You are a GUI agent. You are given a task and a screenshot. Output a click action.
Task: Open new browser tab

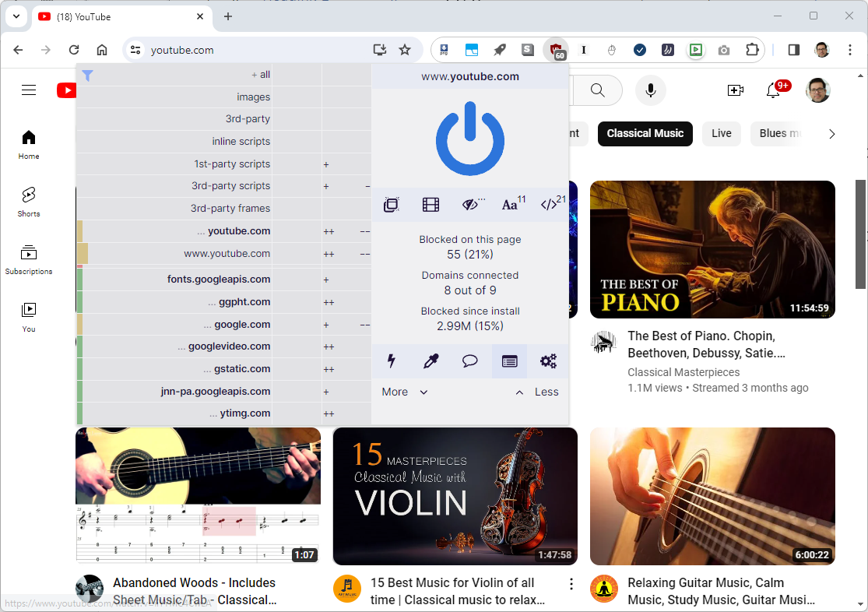tap(228, 16)
